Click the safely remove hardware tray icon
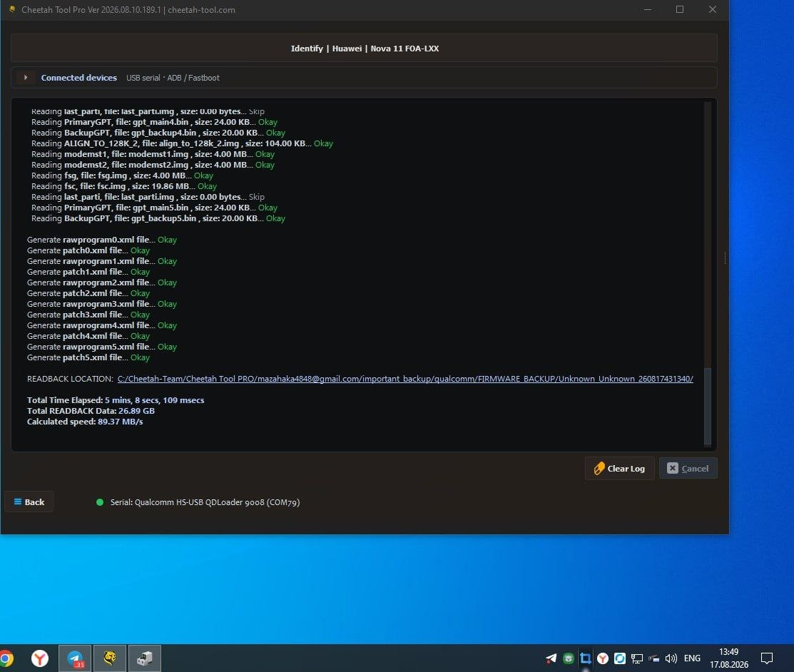 (x=653, y=658)
